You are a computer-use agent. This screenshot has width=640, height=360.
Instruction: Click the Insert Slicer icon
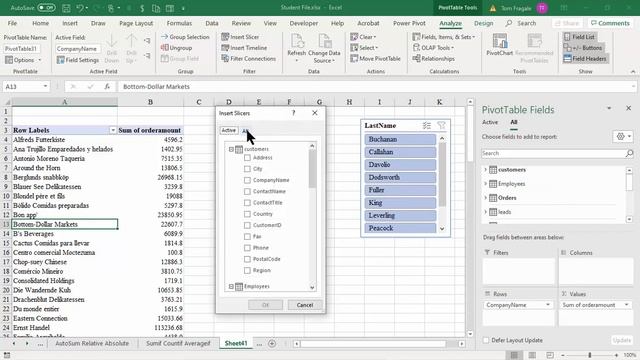click(225, 37)
